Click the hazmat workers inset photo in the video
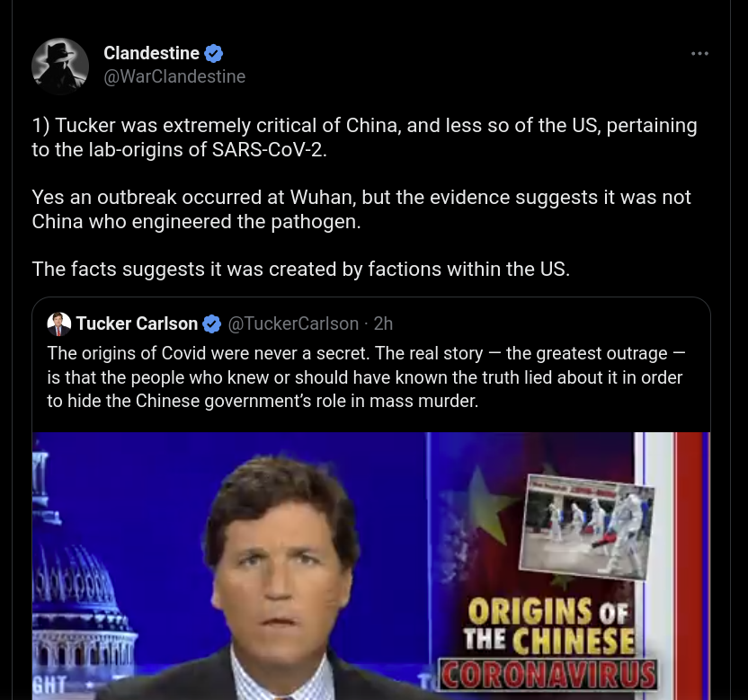 tap(587, 527)
